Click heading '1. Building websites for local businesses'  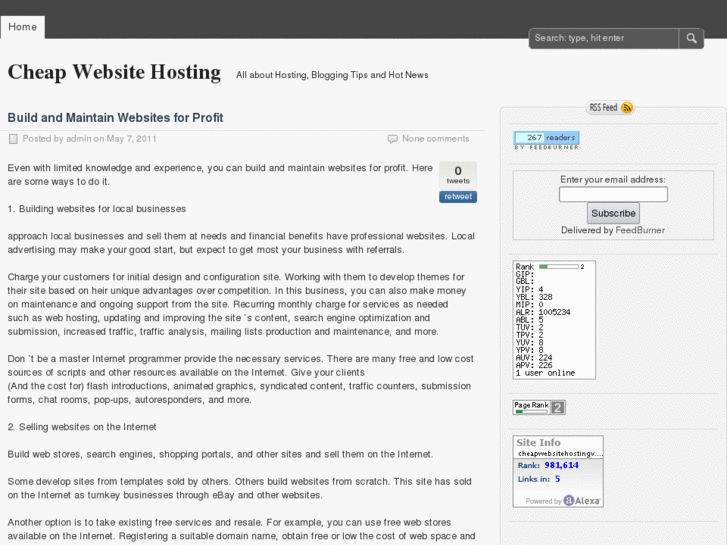[96, 209]
